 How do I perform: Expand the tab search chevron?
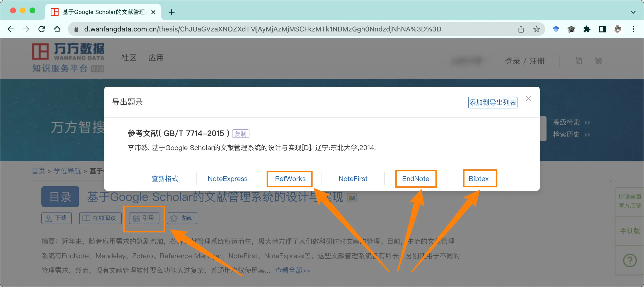pos(633,12)
